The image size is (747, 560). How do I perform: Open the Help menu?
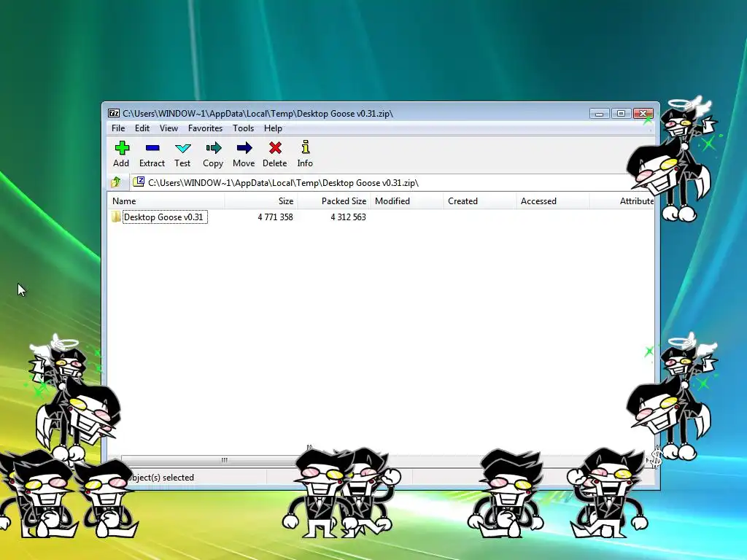tap(273, 128)
